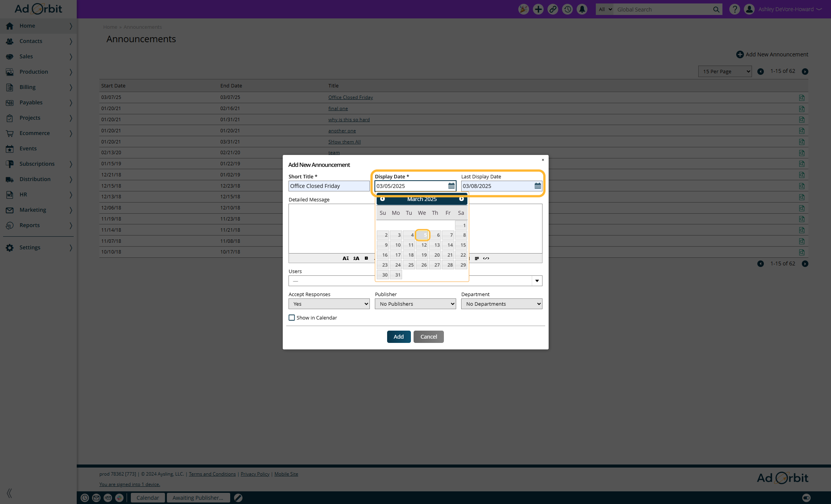Open the notifications bell icon
831x504 pixels.
pyautogui.click(x=582, y=9)
